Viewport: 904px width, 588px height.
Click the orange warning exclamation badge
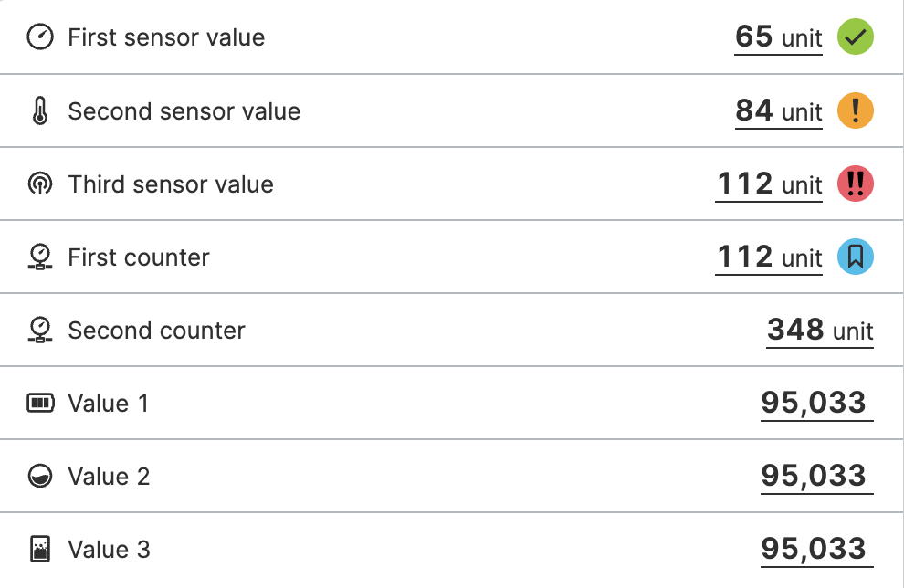click(856, 110)
